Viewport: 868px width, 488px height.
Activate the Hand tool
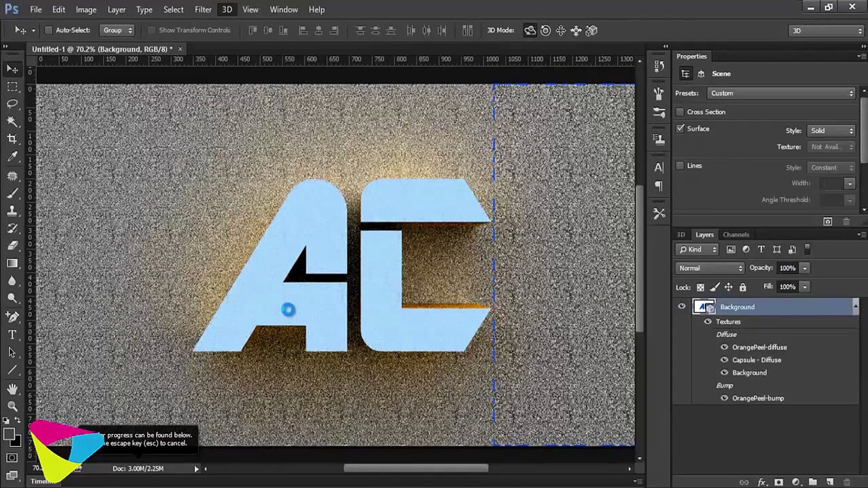click(x=12, y=389)
